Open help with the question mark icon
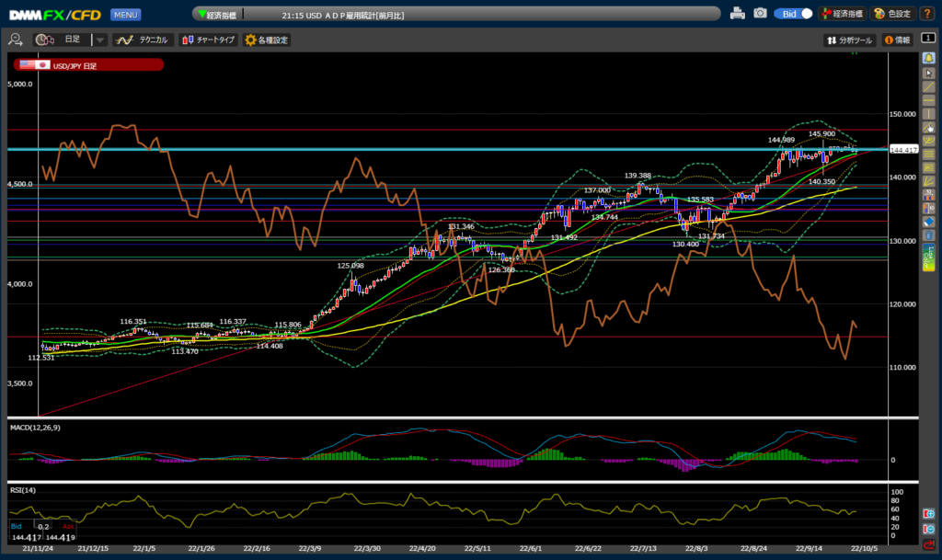 click(x=928, y=14)
